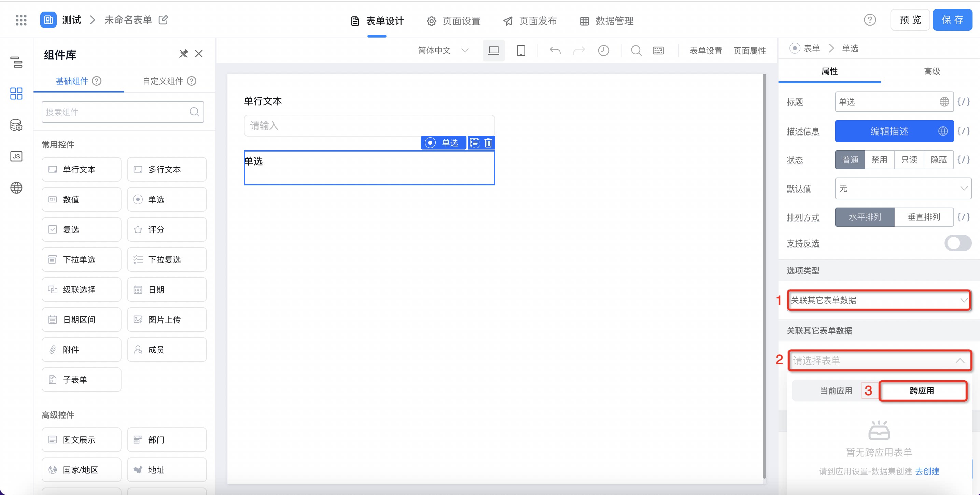Click the undo arrow icon
The image size is (980, 495).
[x=555, y=51]
